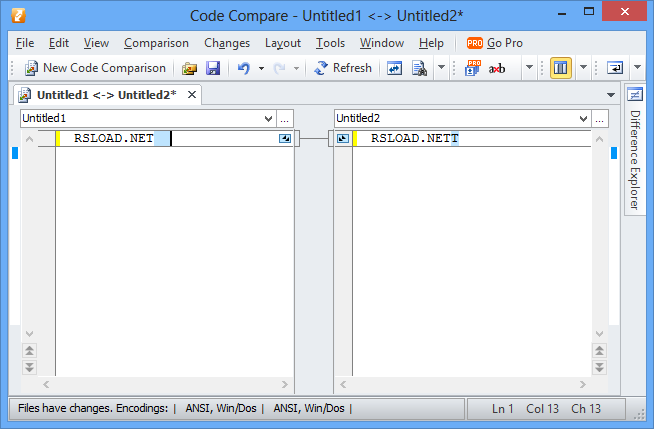The height and width of the screenshot is (429, 654).
Task: Jump to previous difference in right pane
Action: [x=599, y=351]
